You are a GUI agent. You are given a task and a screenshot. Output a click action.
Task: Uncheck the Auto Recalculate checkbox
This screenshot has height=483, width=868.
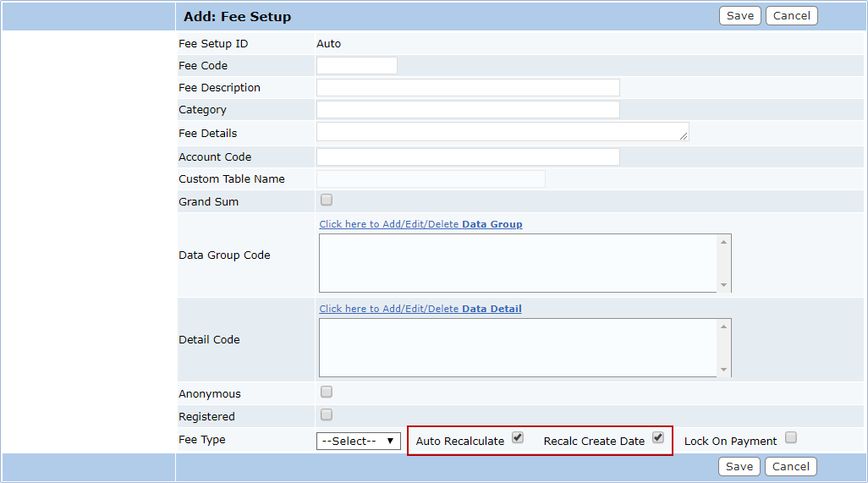tap(518, 438)
